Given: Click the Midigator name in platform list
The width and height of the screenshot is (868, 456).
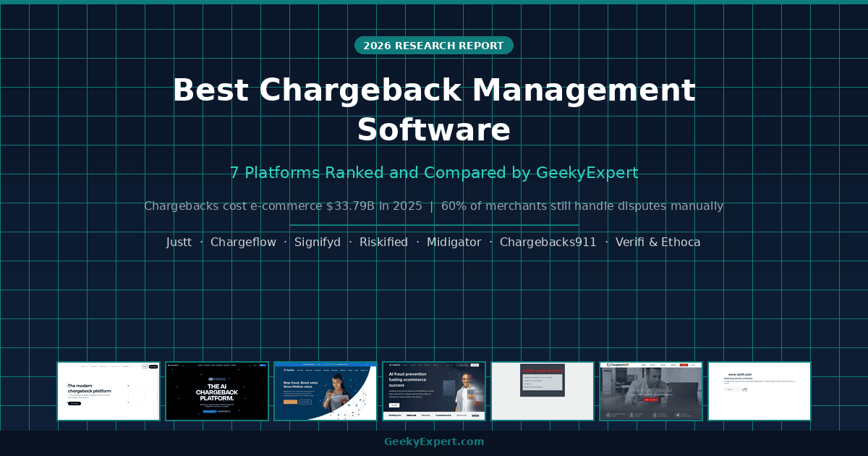Looking at the screenshot, I should click(x=454, y=242).
